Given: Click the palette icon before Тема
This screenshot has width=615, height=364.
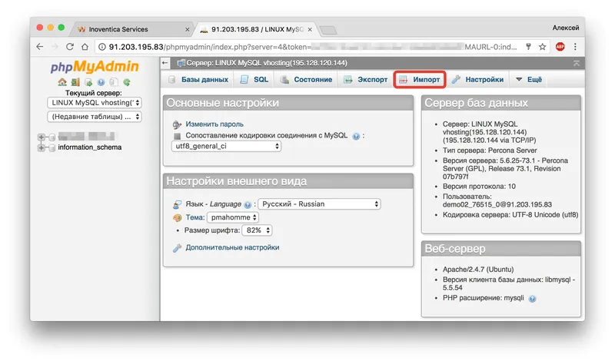Looking at the screenshot, I should point(178,217).
